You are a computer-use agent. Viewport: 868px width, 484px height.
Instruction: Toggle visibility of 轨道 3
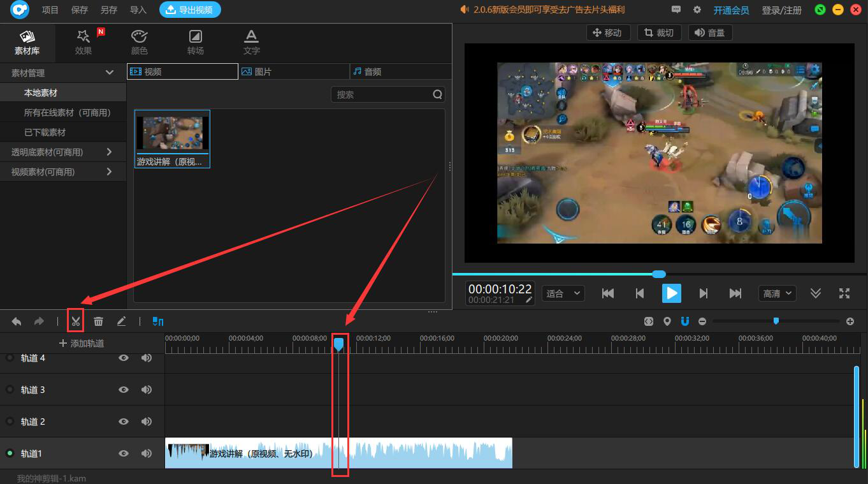(x=124, y=390)
